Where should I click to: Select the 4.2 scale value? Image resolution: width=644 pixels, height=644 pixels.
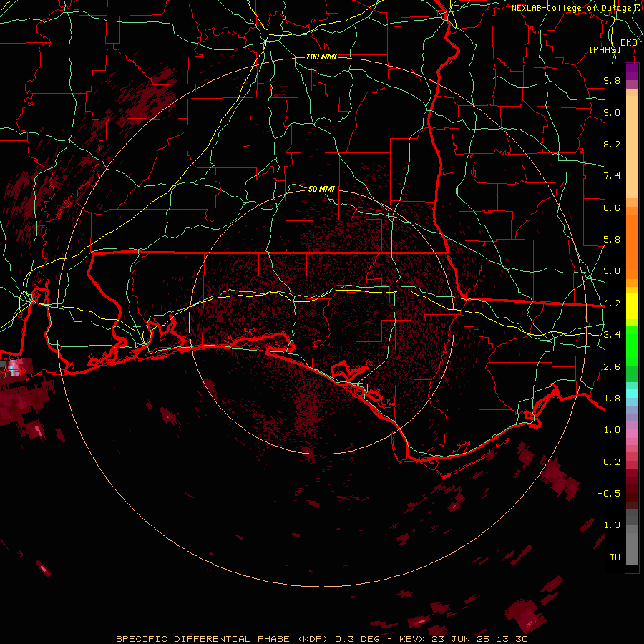pyautogui.click(x=612, y=303)
